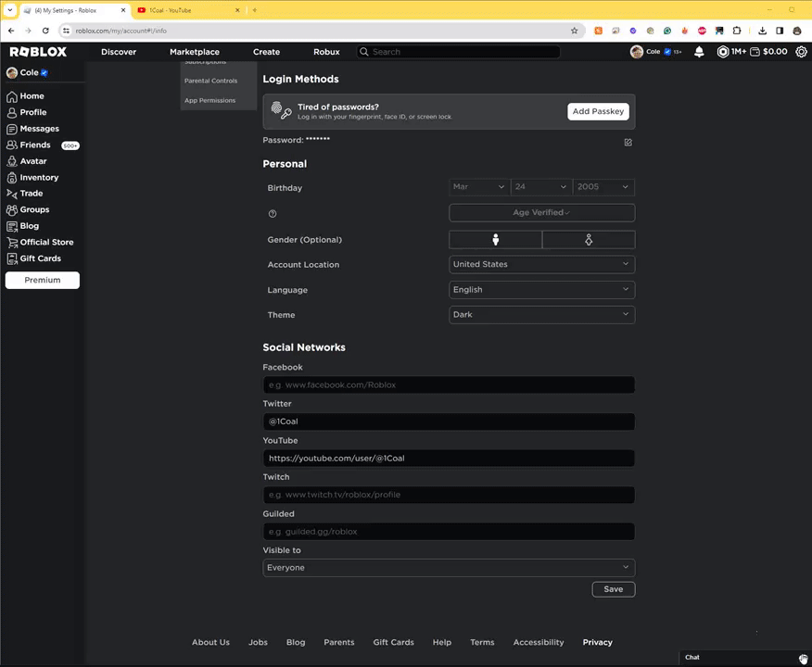Select female gender option
Image resolution: width=812 pixels, height=667 pixels.
pos(589,240)
